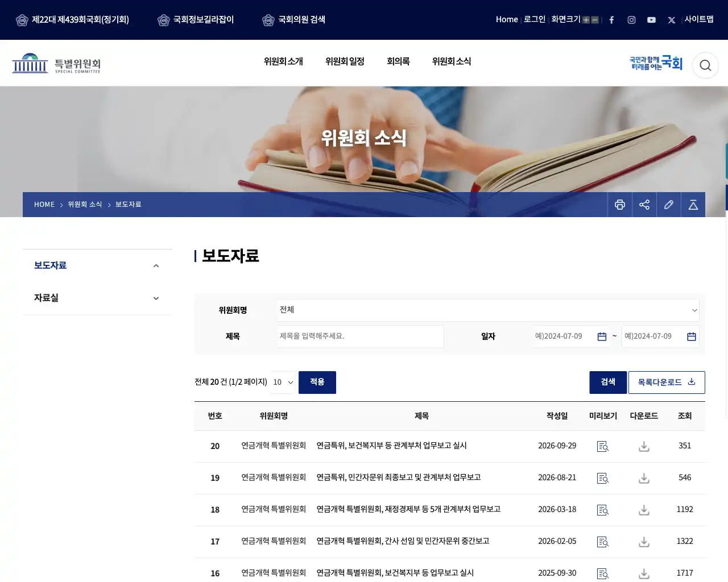Click the 로그인 link
This screenshot has width=728, height=582.
click(x=535, y=19)
